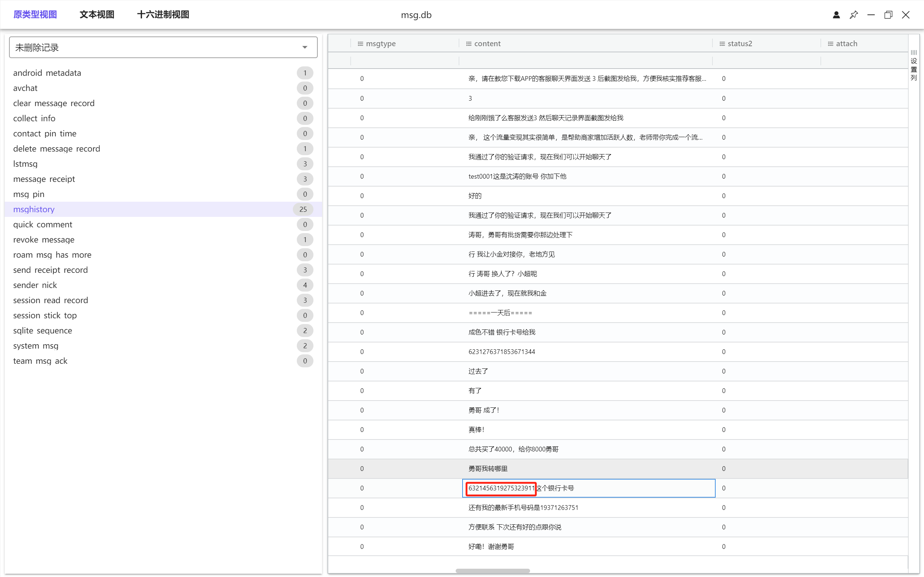
Task: Click the user account icon
Action: pos(836,15)
